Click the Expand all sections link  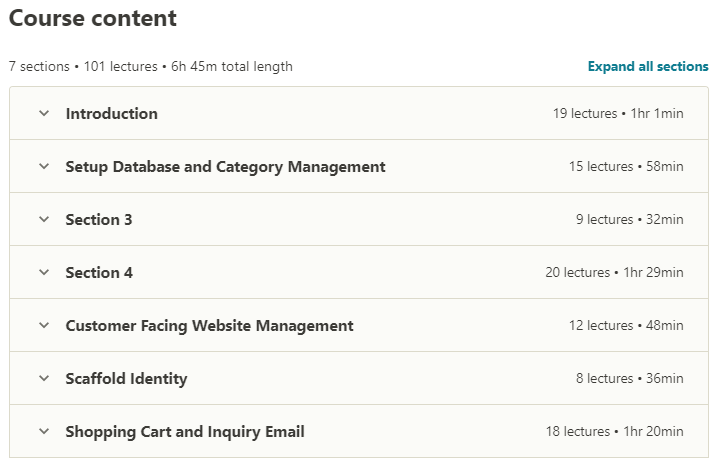(x=648, y=66)
